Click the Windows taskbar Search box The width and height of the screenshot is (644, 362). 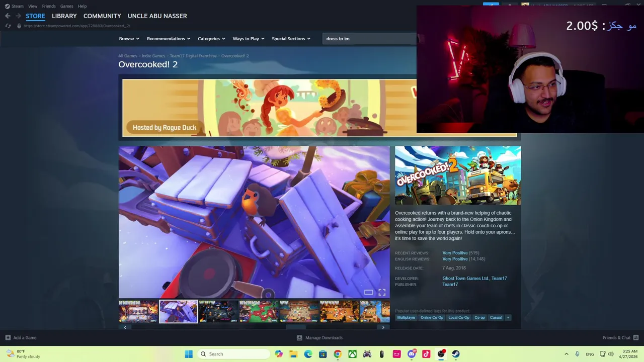233,354
